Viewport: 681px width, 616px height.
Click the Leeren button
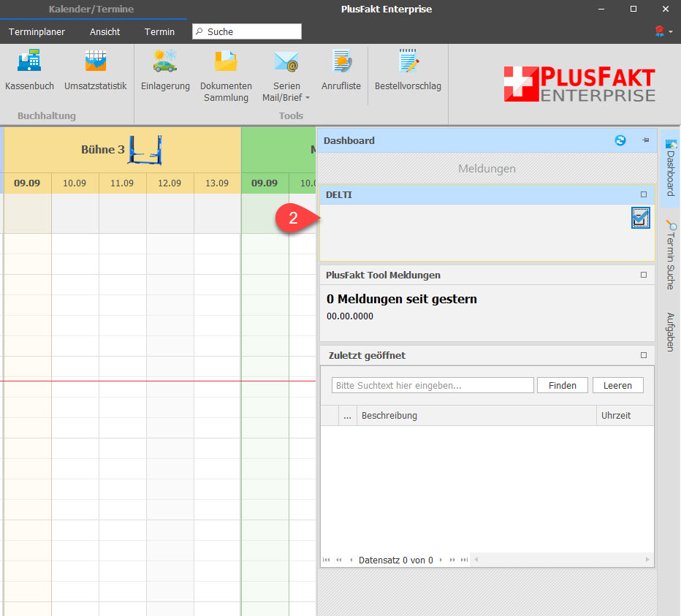[x=617, y=385]
